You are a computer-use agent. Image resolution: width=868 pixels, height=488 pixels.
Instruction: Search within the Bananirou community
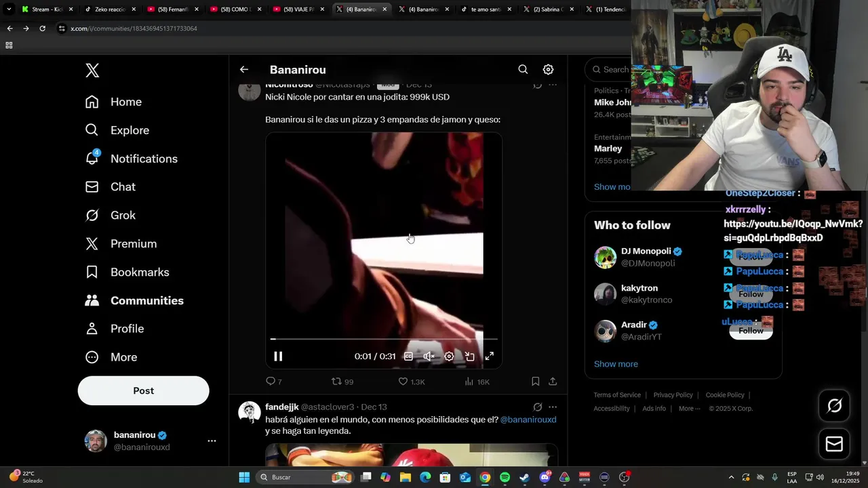(523, 69)
